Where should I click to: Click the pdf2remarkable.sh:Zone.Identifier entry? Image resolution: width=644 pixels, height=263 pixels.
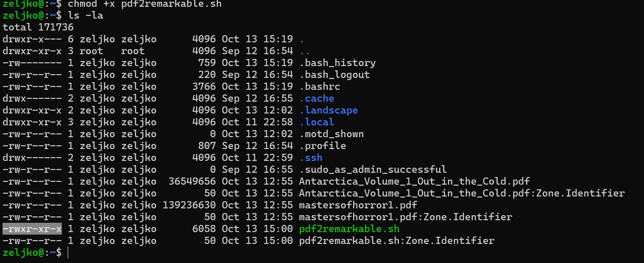[396, 241]
